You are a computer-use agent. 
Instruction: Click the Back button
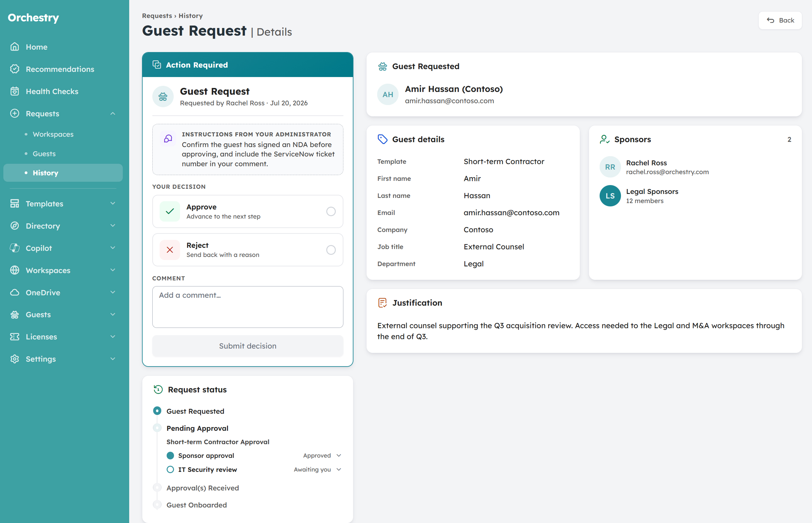coord(780,20)
